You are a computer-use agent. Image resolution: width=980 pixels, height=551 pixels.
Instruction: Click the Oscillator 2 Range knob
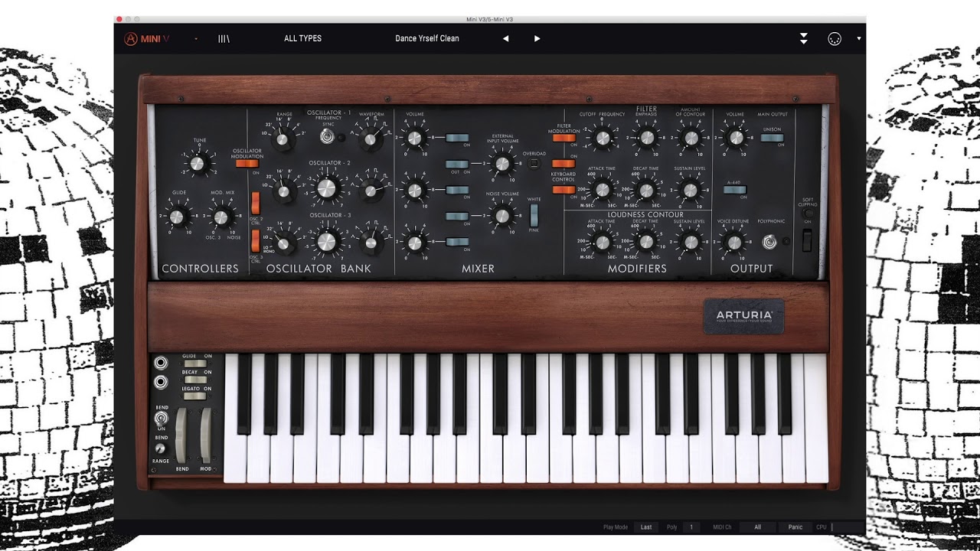284,191
